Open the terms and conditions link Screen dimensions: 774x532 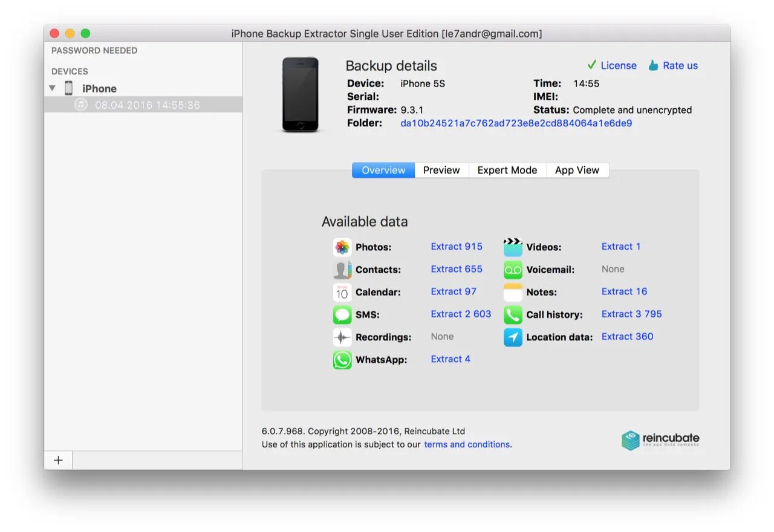pyautogui.click(x=467, y=444)
